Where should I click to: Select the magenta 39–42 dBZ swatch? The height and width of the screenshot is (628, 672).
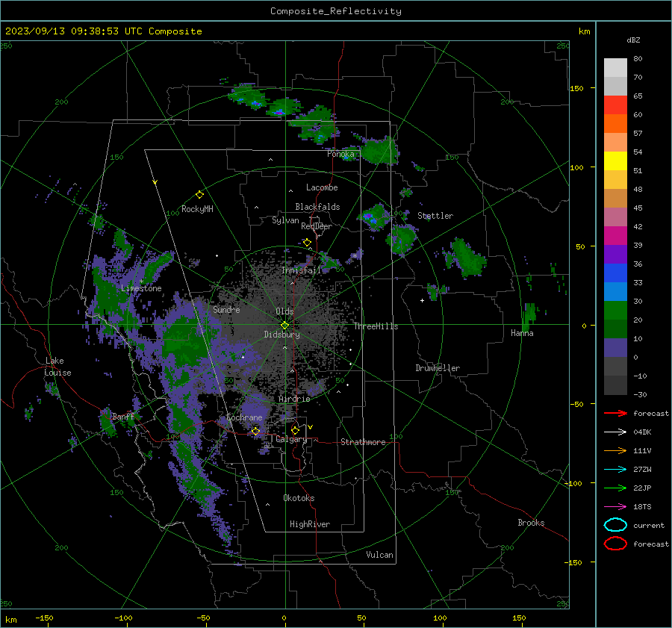point(615,236)
